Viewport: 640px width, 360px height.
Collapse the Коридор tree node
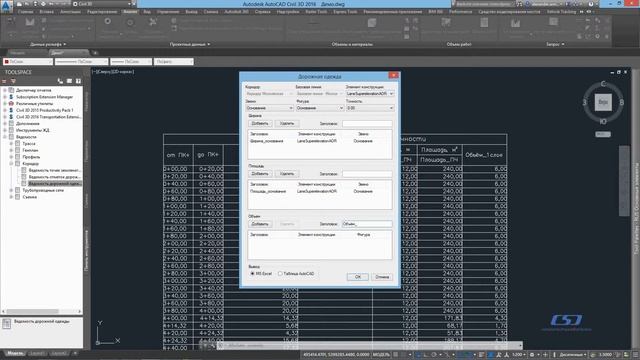click(x=11, y=164)
